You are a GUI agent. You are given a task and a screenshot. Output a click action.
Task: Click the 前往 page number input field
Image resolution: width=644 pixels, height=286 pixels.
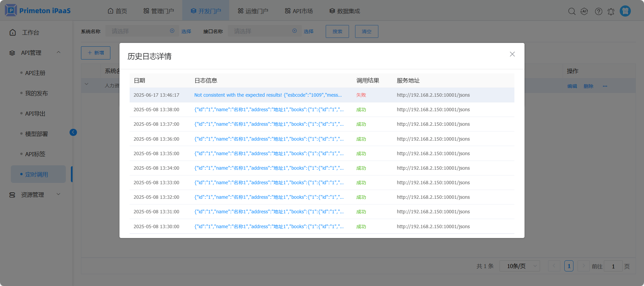coord(613,266)
